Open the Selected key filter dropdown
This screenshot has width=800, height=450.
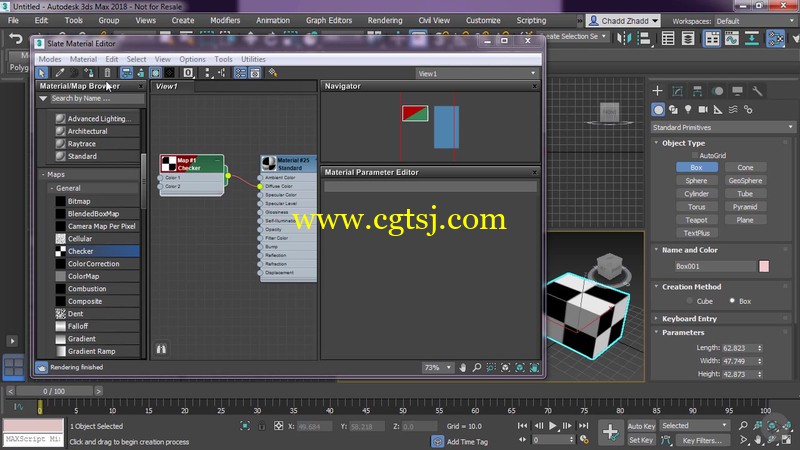coord(694,426)
